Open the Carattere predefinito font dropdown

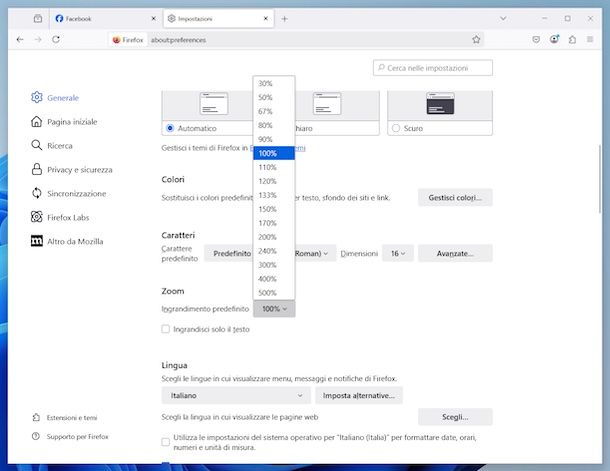[270, 254]
